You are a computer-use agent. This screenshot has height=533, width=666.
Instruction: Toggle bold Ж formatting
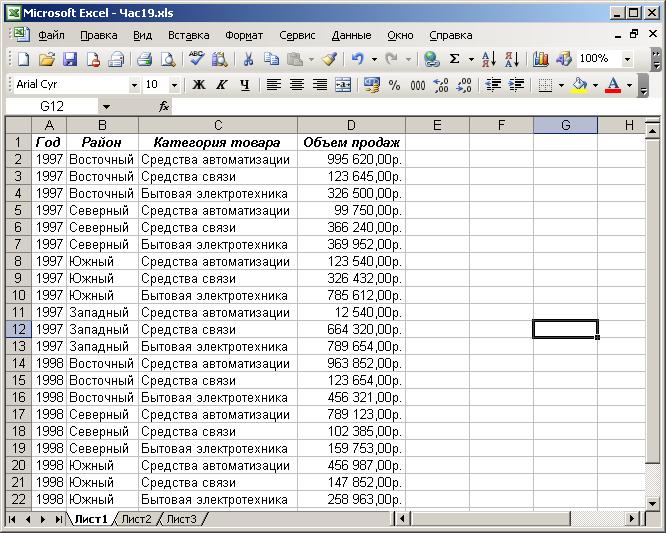point(198,85)
